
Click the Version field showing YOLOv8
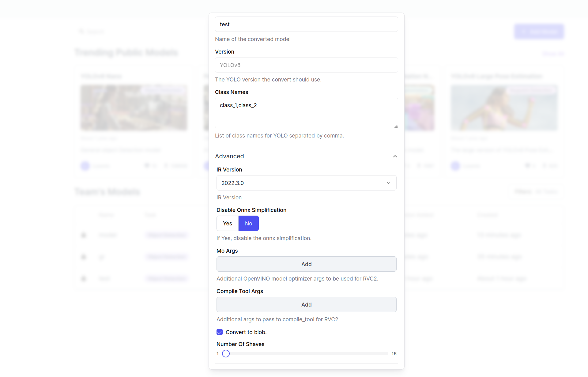point(306,65)
